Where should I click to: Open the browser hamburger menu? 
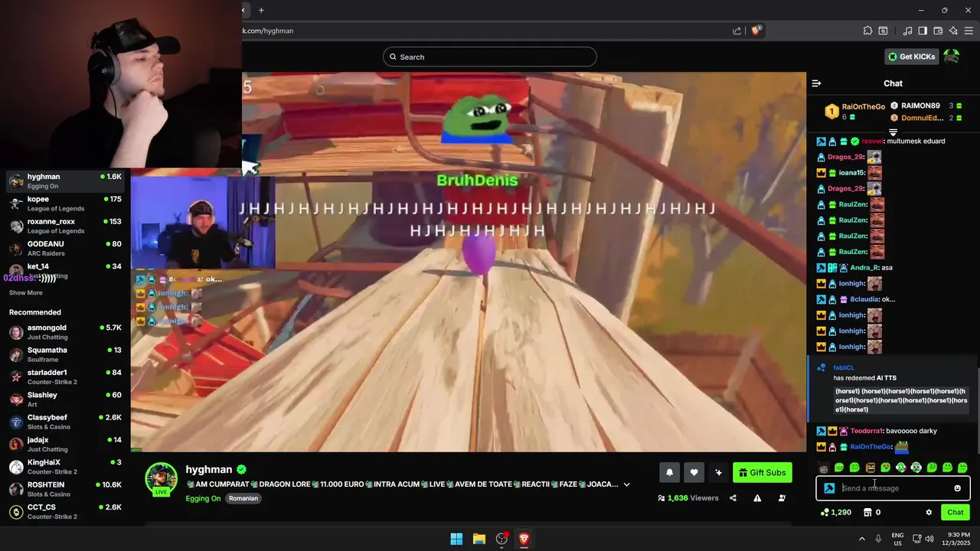coord(969,31)
